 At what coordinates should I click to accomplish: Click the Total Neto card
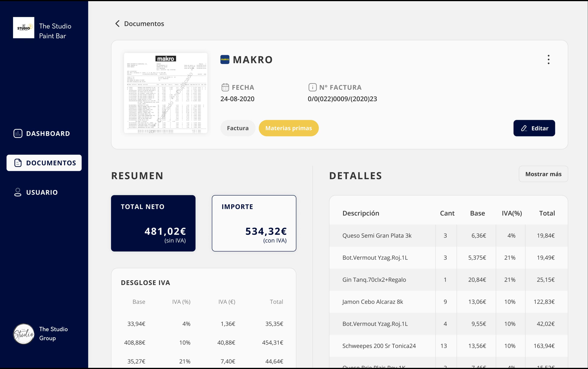tap(153, 223)
